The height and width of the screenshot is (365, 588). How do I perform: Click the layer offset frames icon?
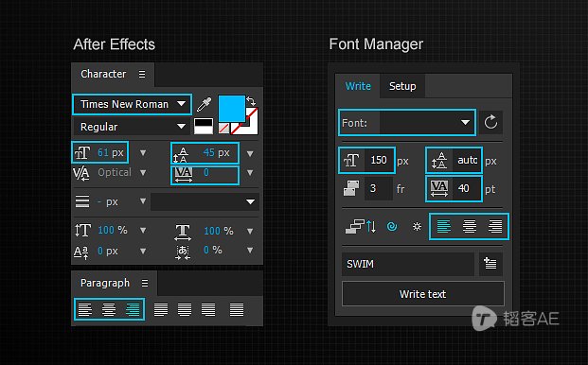(x=351, y=188)
